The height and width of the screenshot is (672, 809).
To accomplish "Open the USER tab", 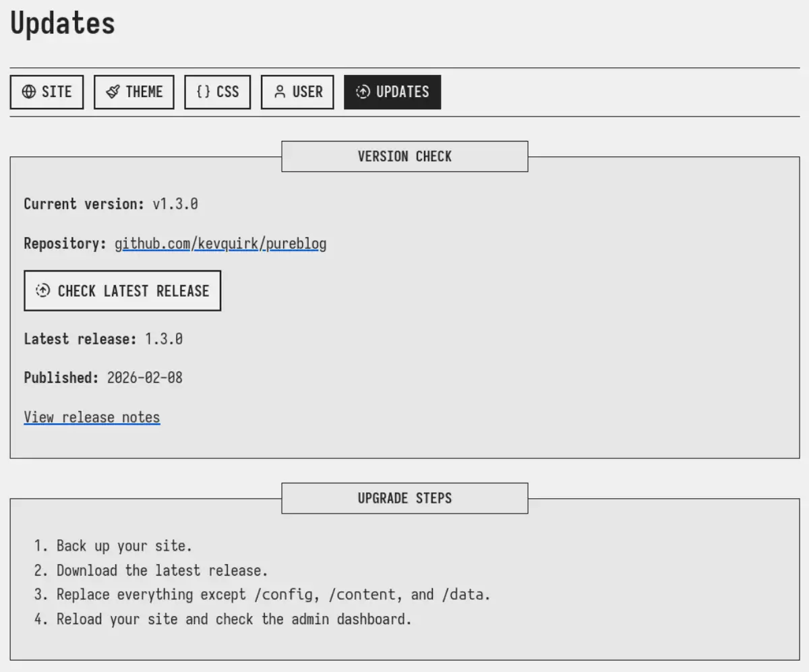I will point(297,92).
